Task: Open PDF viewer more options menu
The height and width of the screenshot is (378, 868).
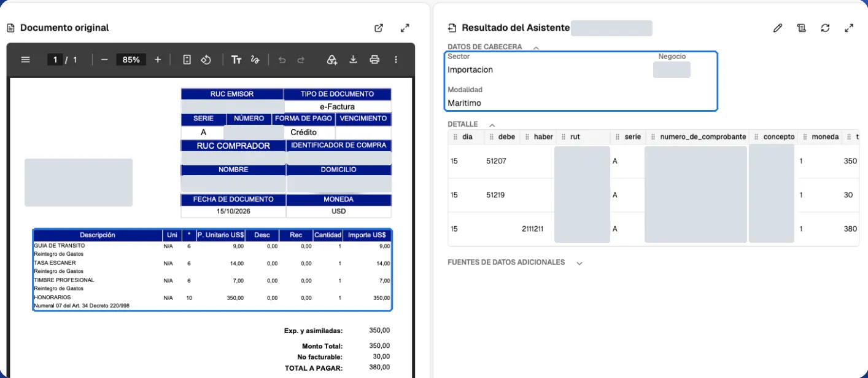Action: tap(396, 60)
